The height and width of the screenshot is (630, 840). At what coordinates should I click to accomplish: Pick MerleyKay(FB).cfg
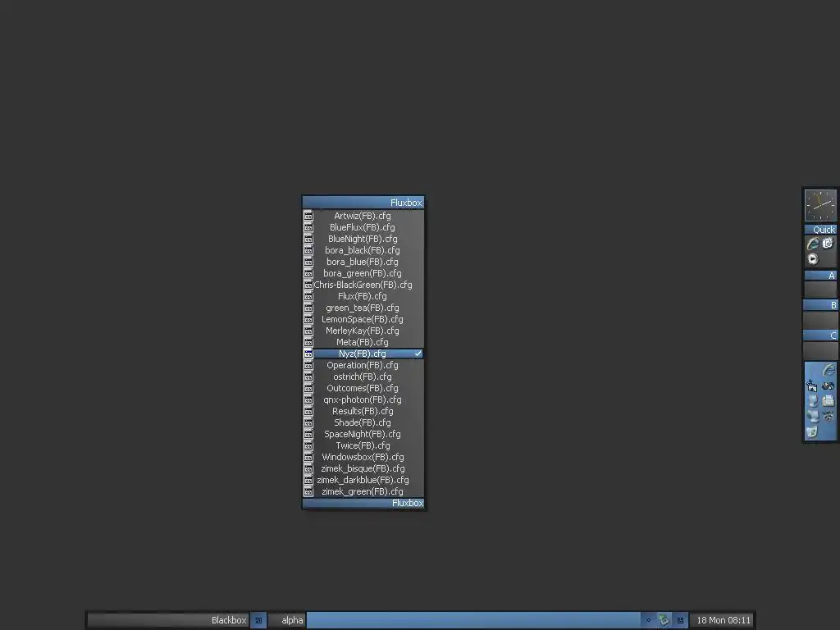pyautogui.click(x=363, y=331)
